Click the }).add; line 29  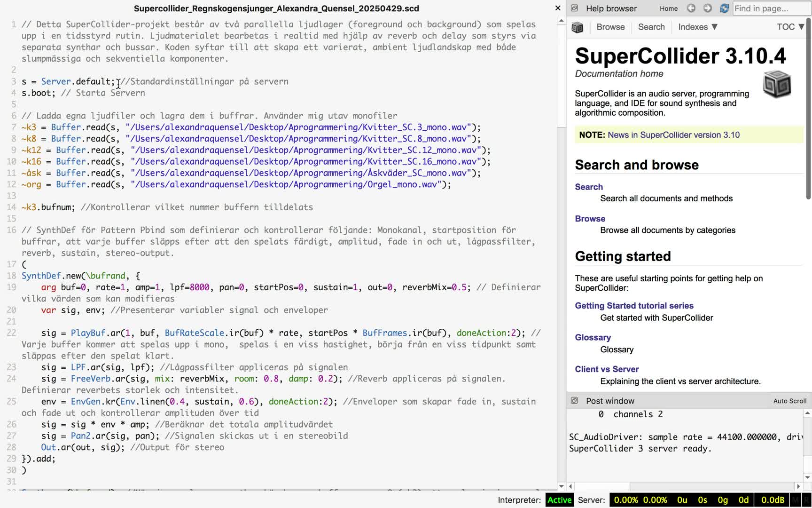click(x=39, y=459)
